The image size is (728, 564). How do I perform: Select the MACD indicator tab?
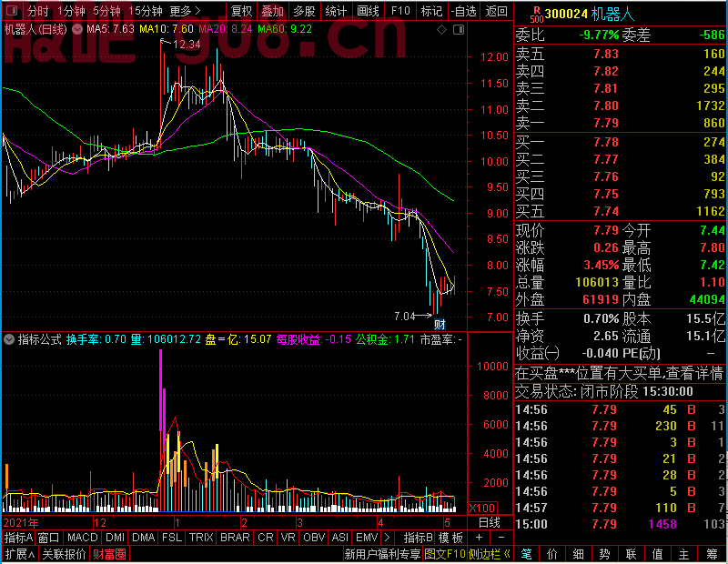[x=82, y=537]
